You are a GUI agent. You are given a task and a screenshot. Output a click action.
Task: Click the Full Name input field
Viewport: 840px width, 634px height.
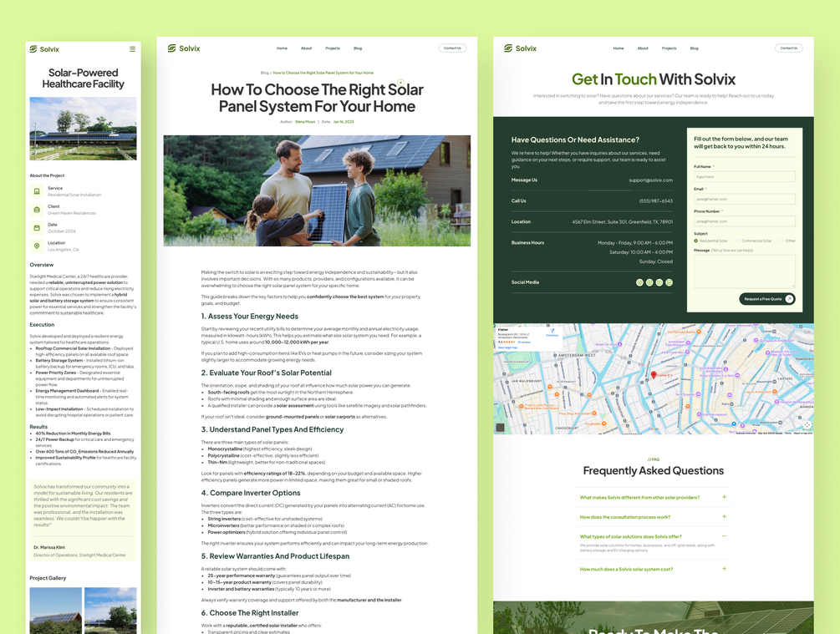pos(745,177)
